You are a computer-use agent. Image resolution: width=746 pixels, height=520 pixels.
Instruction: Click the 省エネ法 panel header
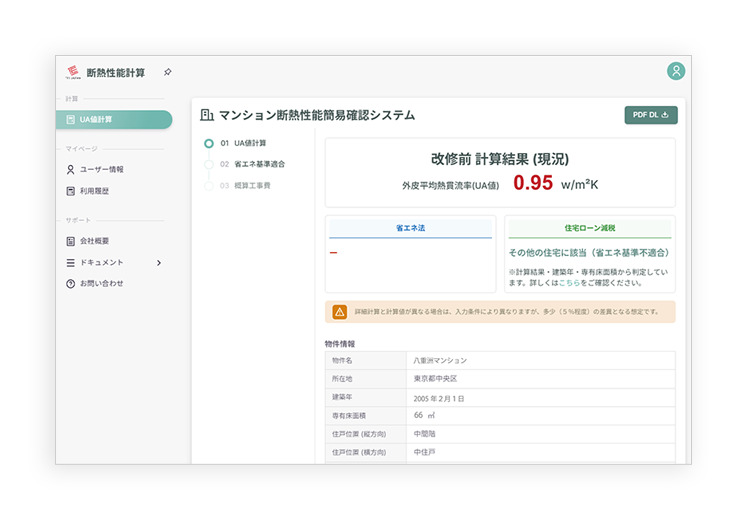pos(410,229)
